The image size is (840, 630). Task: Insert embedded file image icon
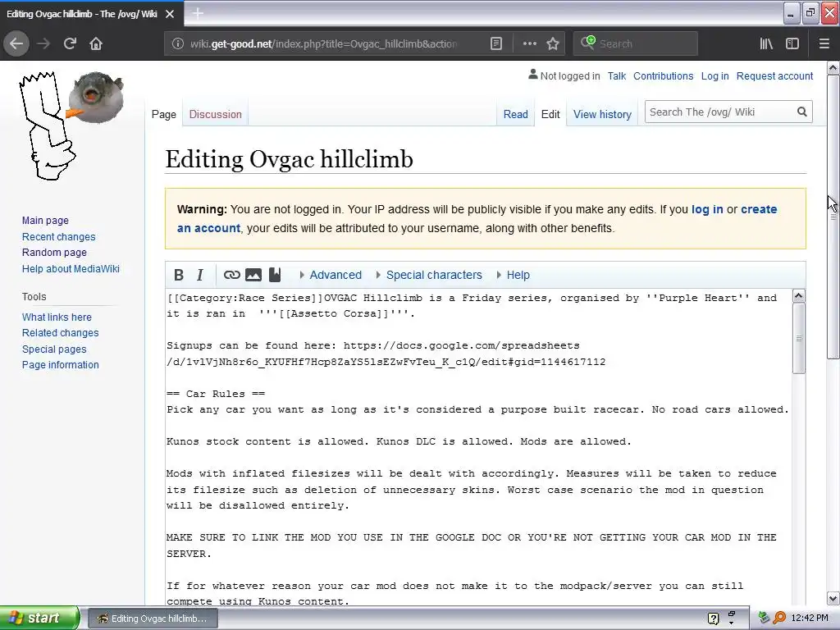[253, 275]
